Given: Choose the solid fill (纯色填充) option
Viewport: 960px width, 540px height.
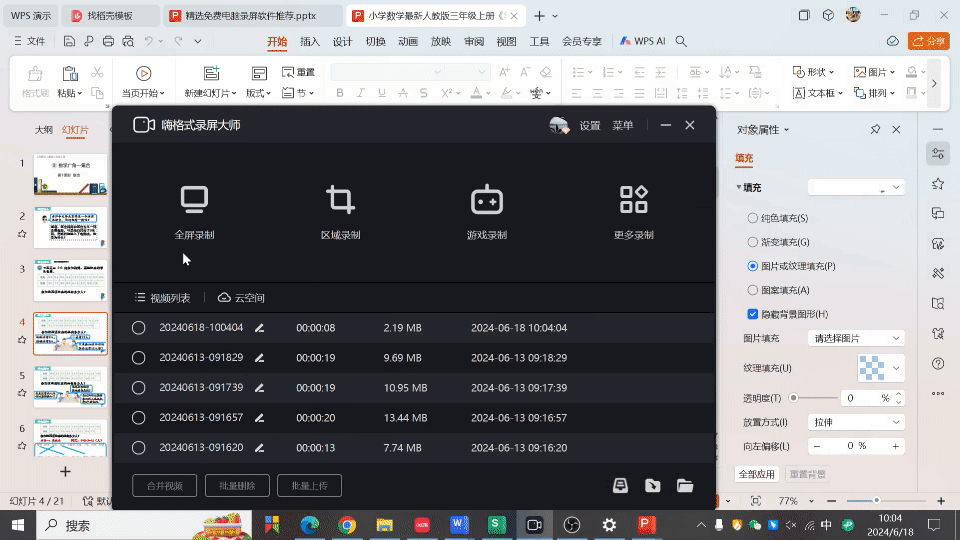Looking at the screenshot, I should [x=753, y=218].
